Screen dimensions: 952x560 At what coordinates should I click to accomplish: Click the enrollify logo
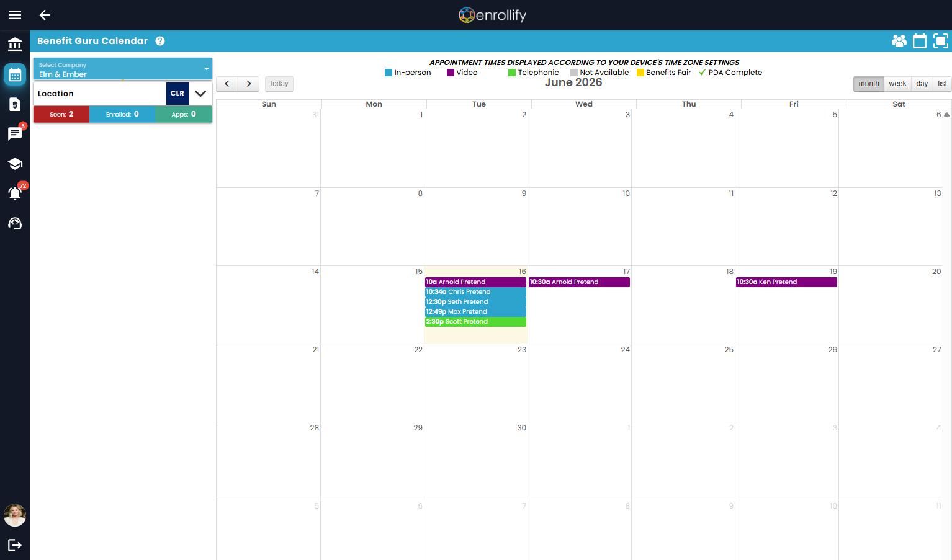tap(492, 15)
